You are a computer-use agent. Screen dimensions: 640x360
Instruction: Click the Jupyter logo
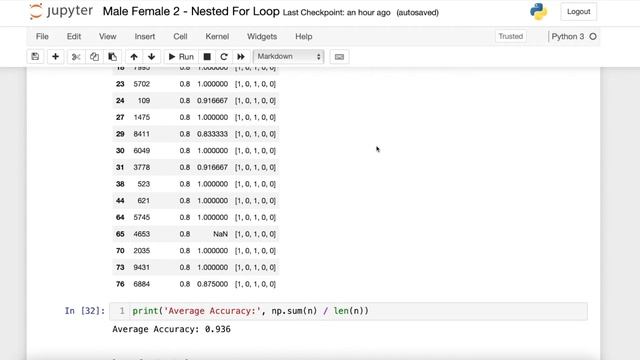[61, 11]
